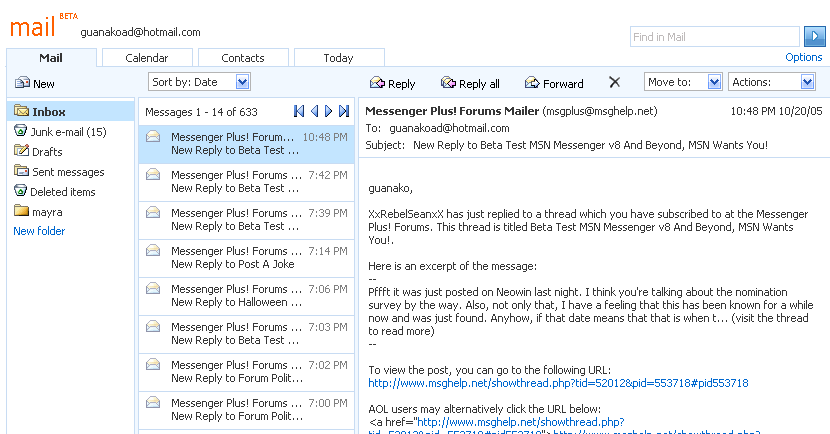This screenshot has width=830, height=434.
Task: Select the Inbox folder label
Action: (49, 112)
